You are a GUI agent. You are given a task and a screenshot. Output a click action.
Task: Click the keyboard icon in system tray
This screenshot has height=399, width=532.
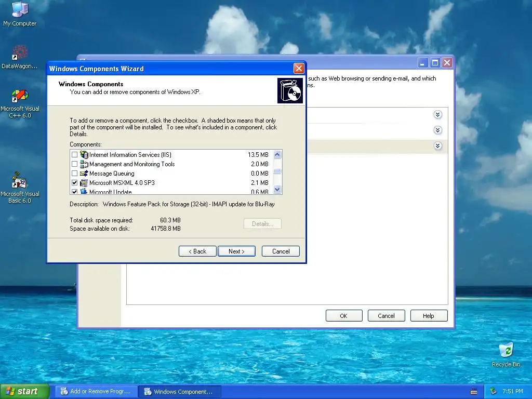click(474, 392)
